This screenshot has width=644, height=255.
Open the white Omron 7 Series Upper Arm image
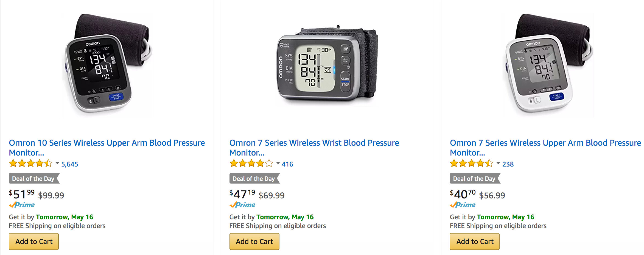click(548, 65)
